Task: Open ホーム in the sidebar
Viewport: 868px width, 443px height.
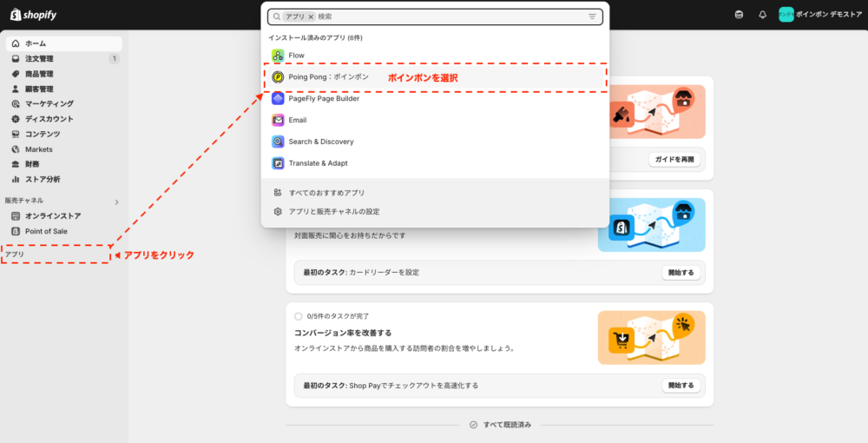Action: pos(63,43)
